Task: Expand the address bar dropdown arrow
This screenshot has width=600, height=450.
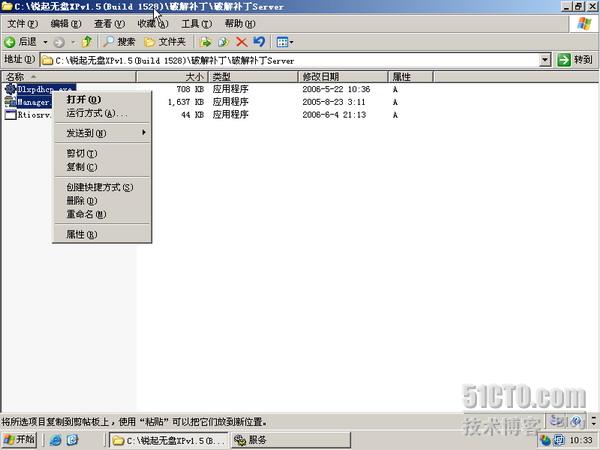Action: click(x=545, y=60)
